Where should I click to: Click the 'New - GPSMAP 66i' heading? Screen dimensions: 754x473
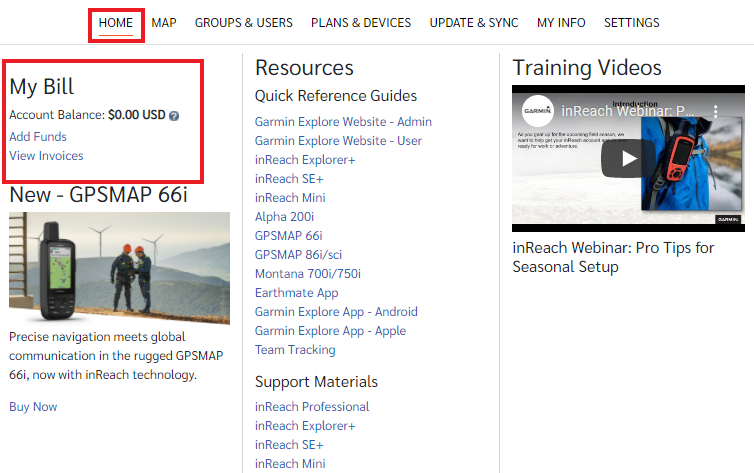98,195
